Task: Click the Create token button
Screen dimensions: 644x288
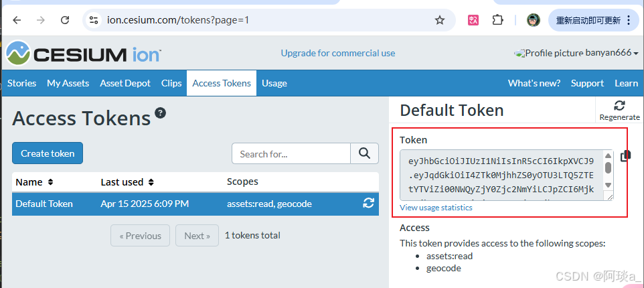Action: pyautogui.click(x=48, y=153)
